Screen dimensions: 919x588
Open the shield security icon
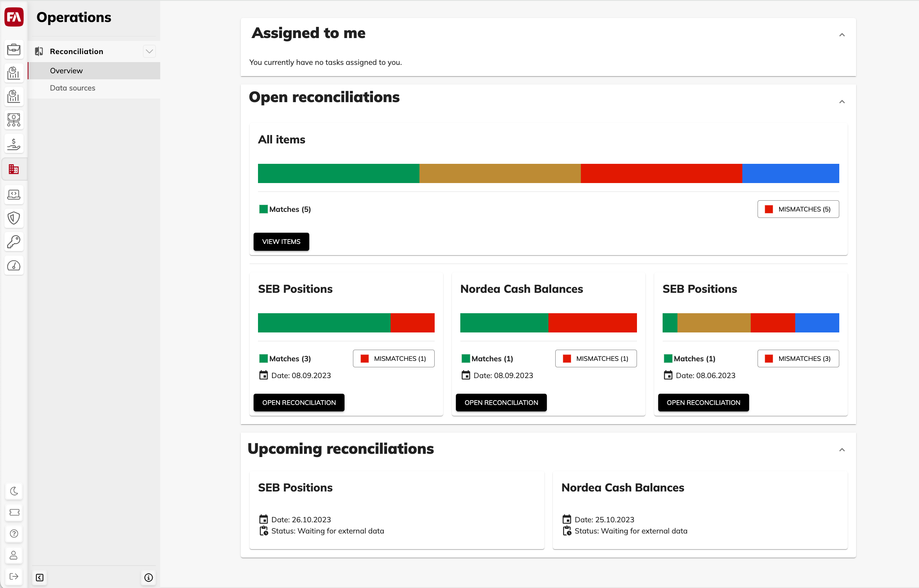(14, 218)
